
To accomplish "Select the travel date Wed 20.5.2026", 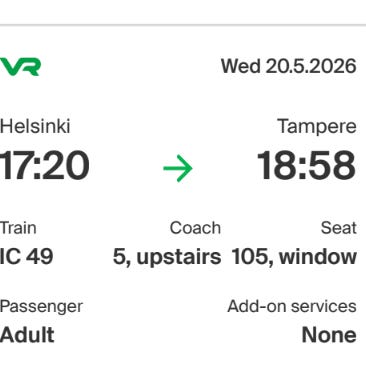I will tap(289, 66).
